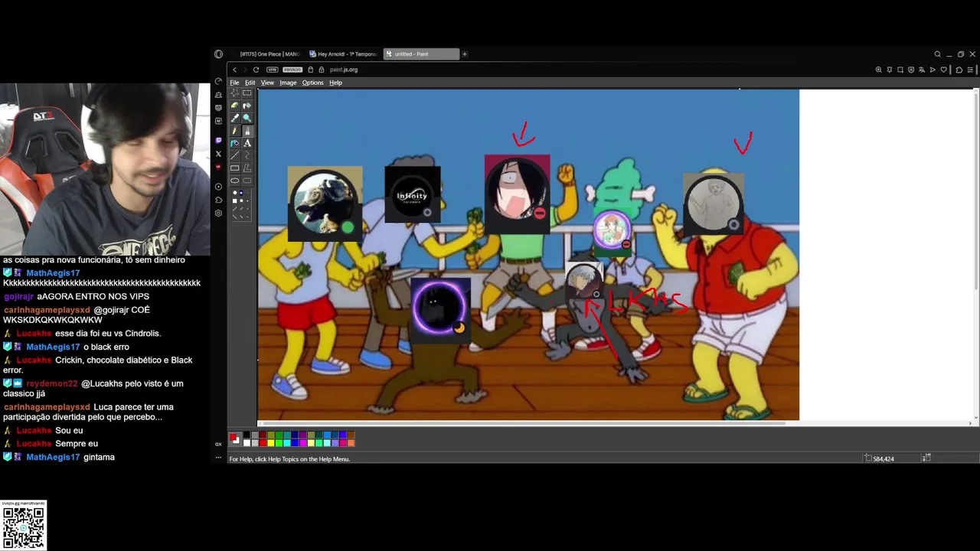Viewport: 980px width, 551px height.
Task: Pick the straight Line tool
Action: point(235,155)
